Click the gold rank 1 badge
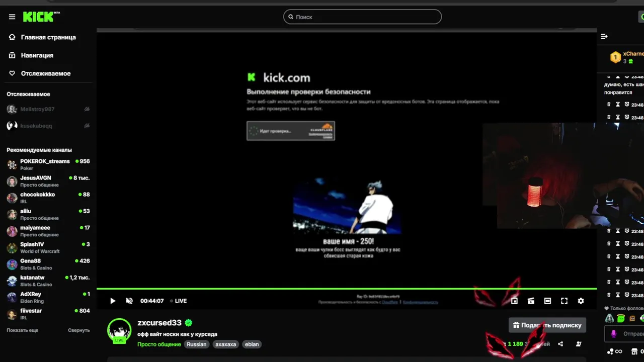Image resolution: width=644 pixels, height=362 pixels. (615, 57)
